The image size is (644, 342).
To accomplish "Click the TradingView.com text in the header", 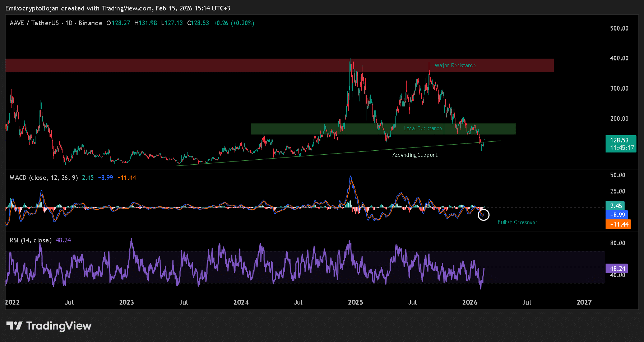I will 127,8.
